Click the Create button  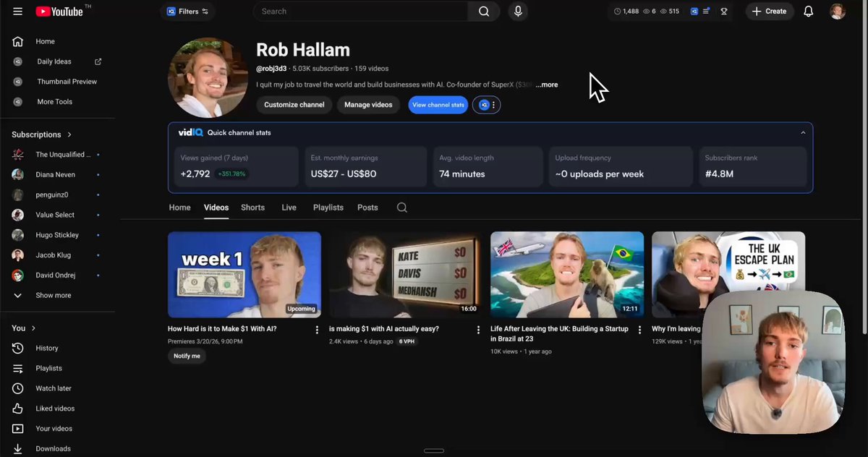769,12
